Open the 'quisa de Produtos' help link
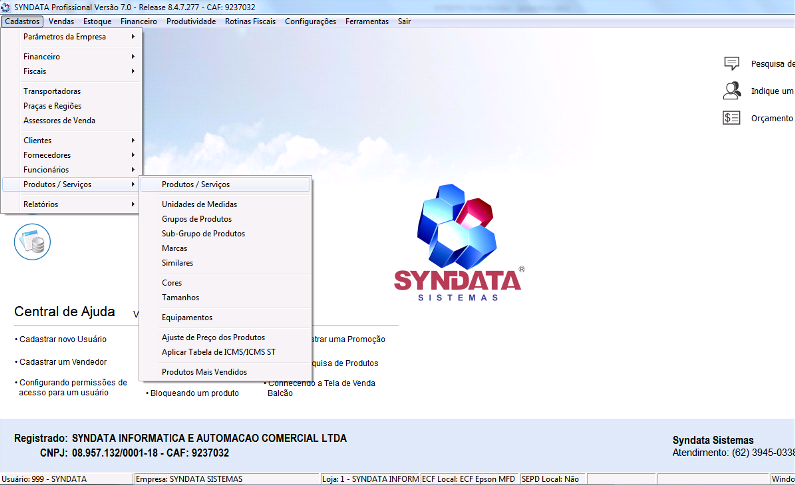 [x=345, y=363]
